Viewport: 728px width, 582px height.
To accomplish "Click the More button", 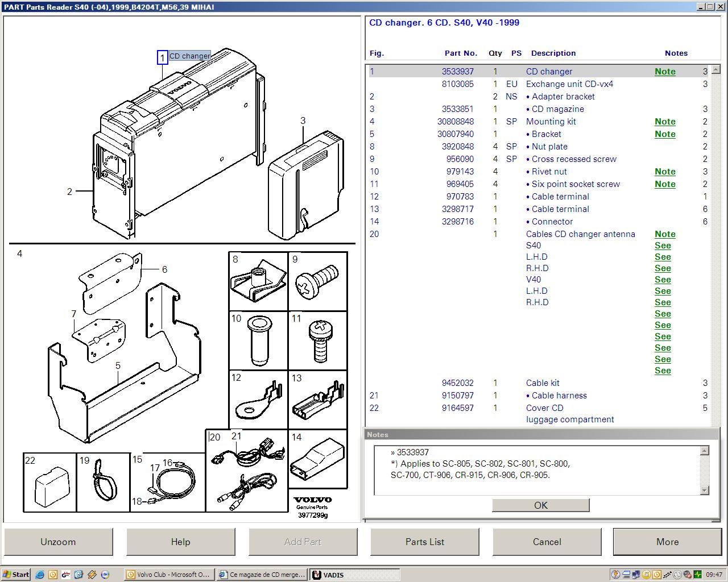I will coord(667,542).
